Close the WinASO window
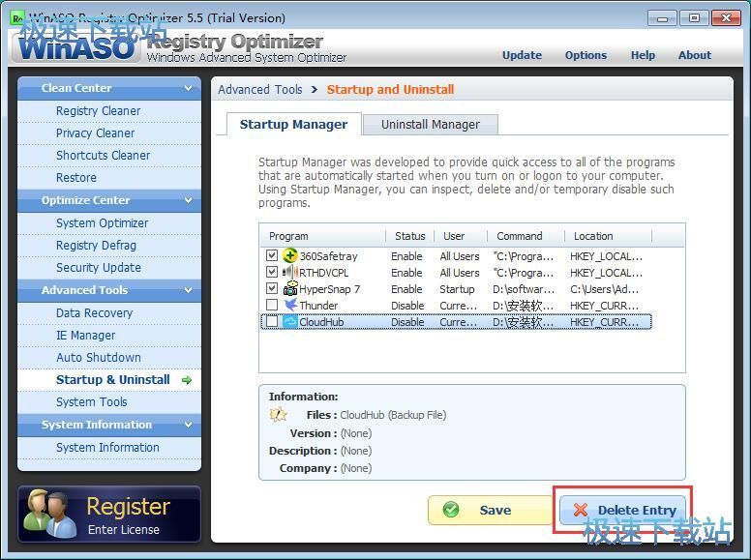 (726, 18)
